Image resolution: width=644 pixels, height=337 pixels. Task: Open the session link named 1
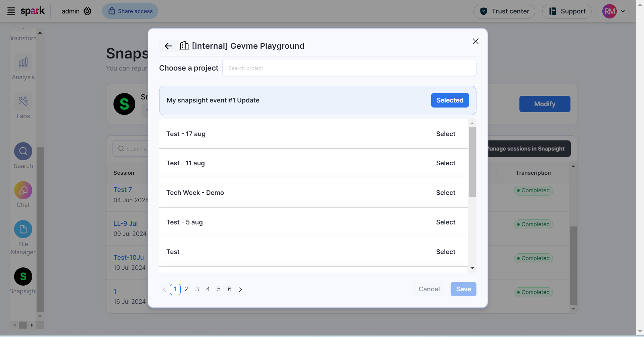(115, 291)
